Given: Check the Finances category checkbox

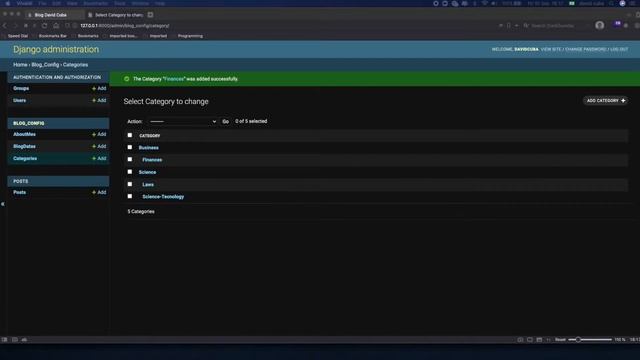Looking at the screenshot, I should (130, 160).
